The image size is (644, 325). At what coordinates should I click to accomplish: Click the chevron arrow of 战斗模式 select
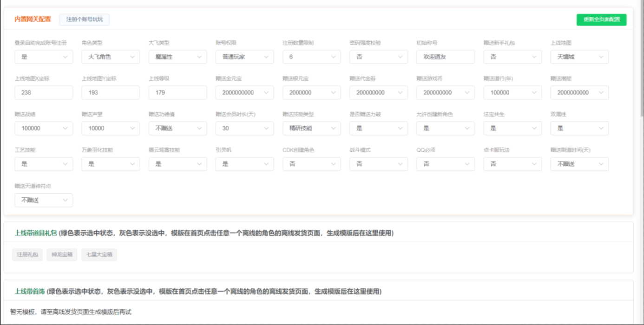pos(401,164)
